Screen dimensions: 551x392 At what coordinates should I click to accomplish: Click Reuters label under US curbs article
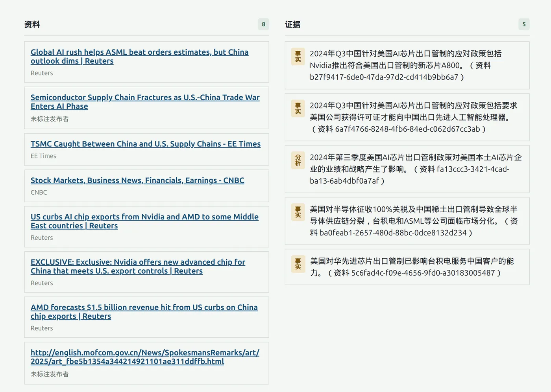[42, 238]
